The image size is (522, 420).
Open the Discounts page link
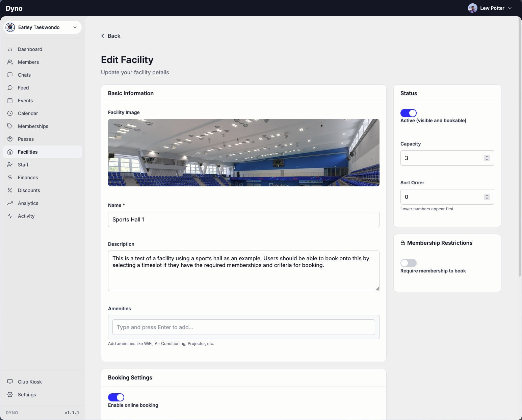pos(43,190)
